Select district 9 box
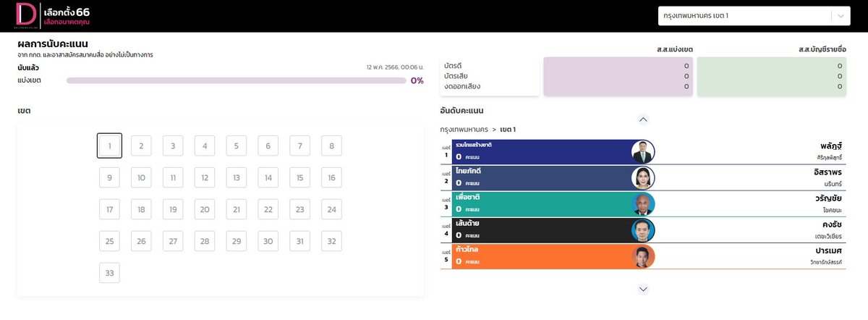Viewport: 868px width, 320px height. (109, 177)
